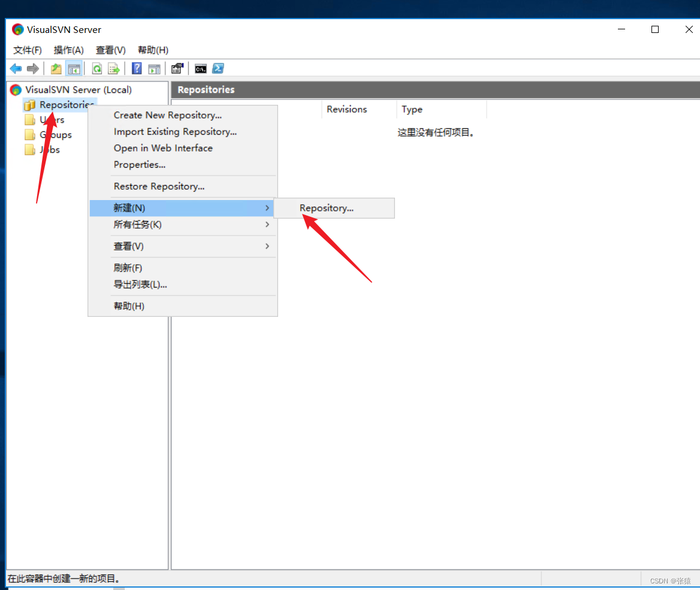Select Import Existing Repository... option
This screenshot has height=590, width=700.
[x=175, y=132]
